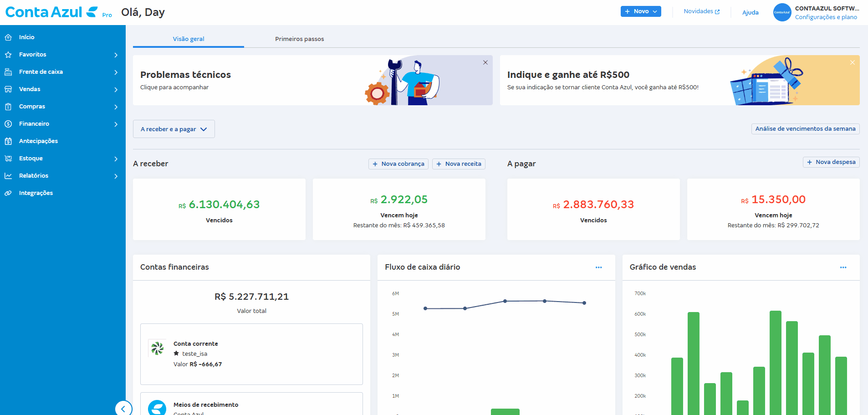Expand the Estoque submenu chevron
The image size is (868, 415).
coord(116,159)
